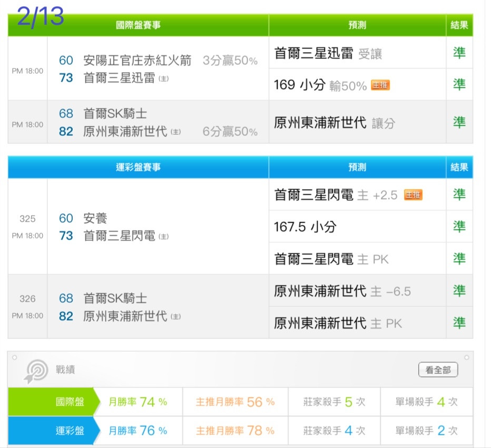Viewport: 491px width, 448px height.
Task: Click 運彩盤 月勝率 76 %
Action: (x=138, y=431)
